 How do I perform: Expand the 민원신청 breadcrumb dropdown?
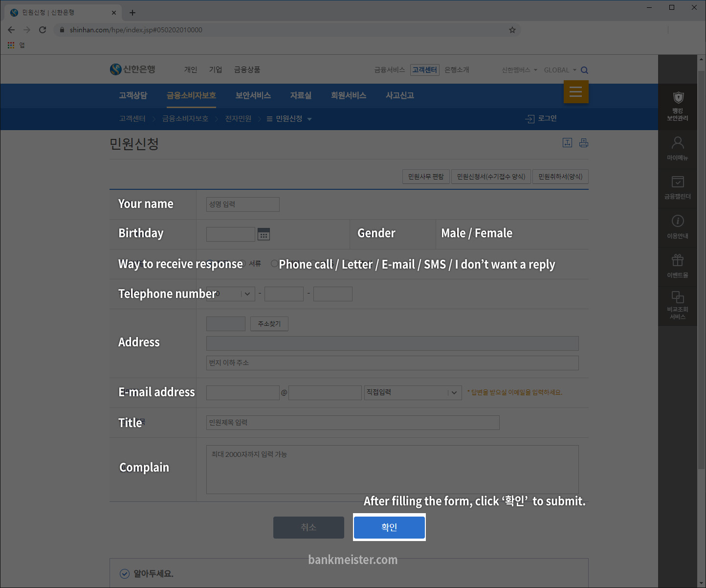click(309, 119)
